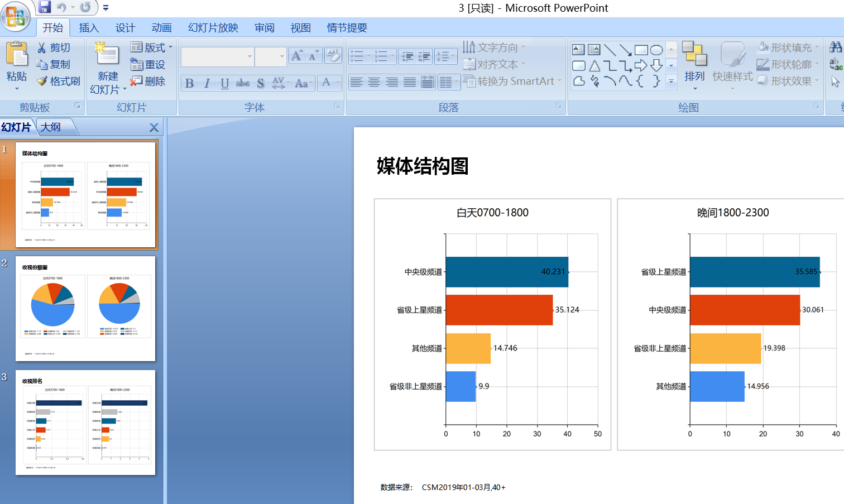844x504 pixels.
Task: Click the New Slide (新建幻灯片) icon
Action: click(x=108, y=56)
